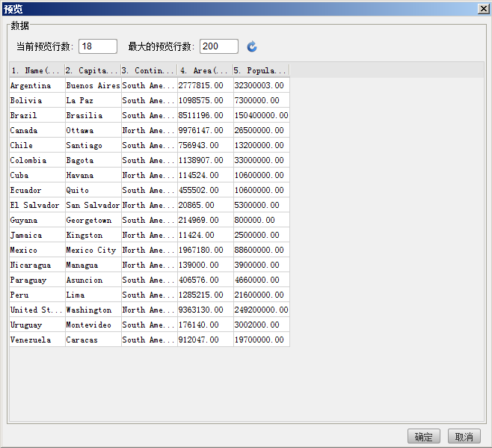492x448 pixels.
Task: Select the Ecuador name cell
Action: point(37,190)
